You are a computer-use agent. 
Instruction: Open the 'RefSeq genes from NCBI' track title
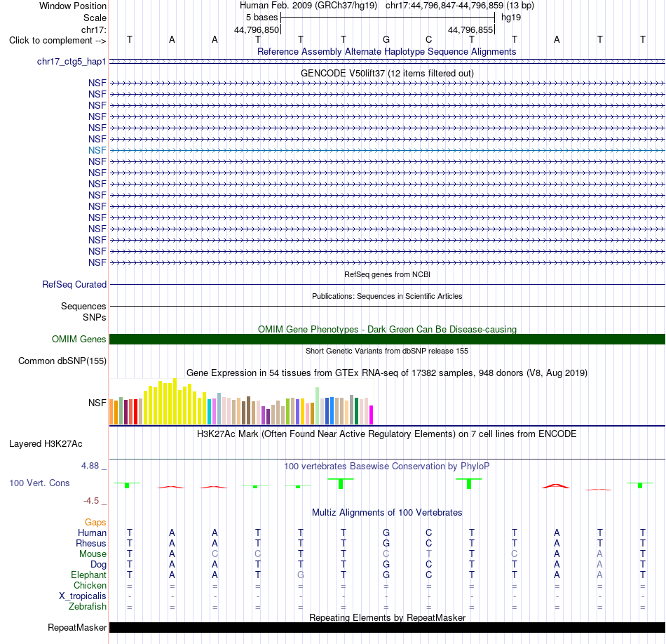(387, 274)
